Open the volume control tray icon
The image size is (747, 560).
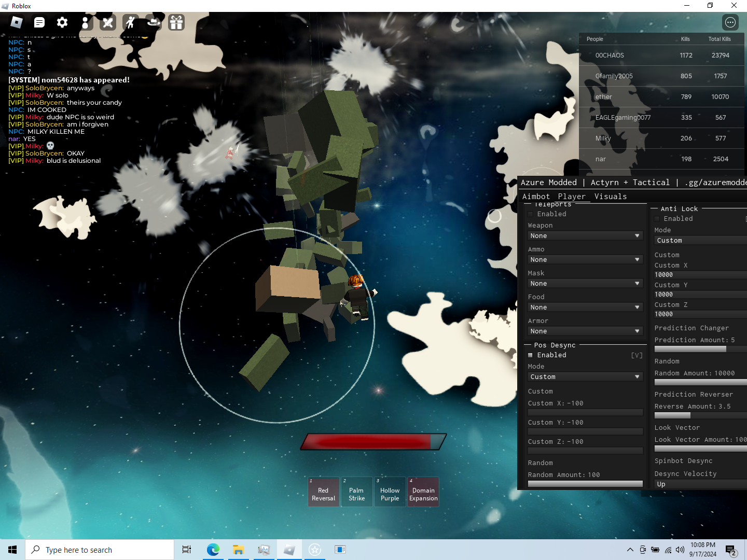click(x=680, y=550)
